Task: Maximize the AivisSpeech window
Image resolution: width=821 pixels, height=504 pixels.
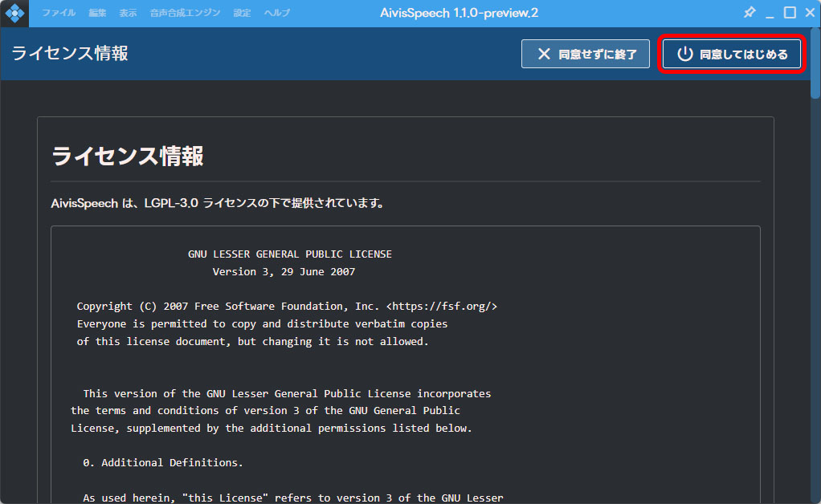Action: 790,13
